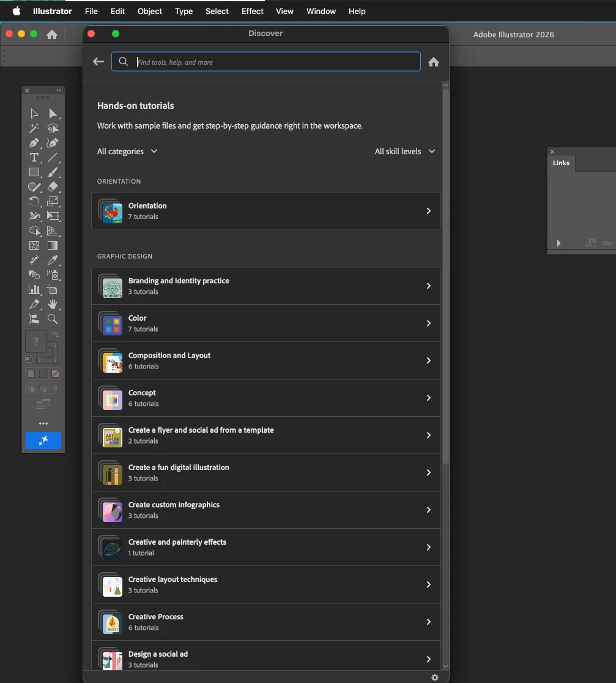Set fill to None
Screen dimensions: 616x683
tap(55, 374)
